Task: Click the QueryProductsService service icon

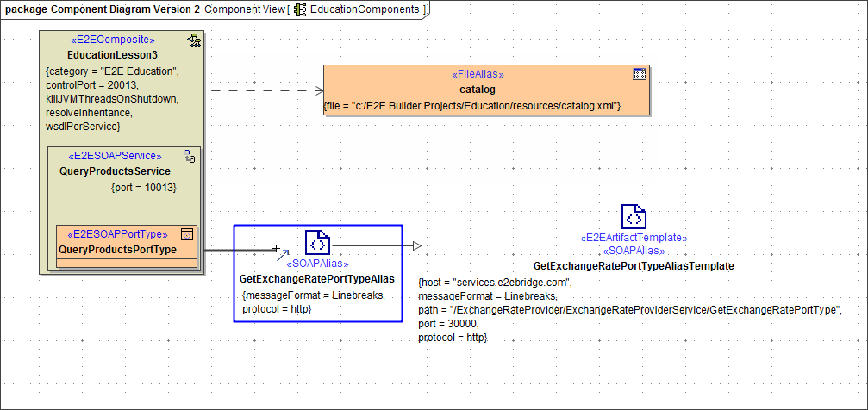Action: (x=190, y=156)
